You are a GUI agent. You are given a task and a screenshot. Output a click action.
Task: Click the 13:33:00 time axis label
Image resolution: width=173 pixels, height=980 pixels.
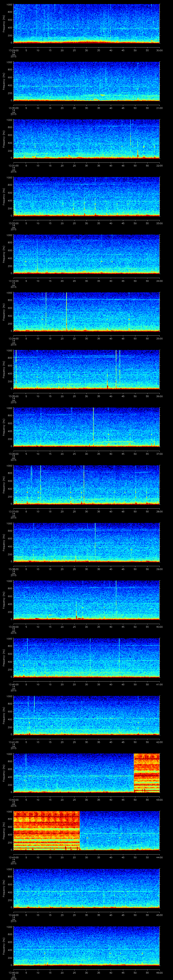[x=13, y=280]
